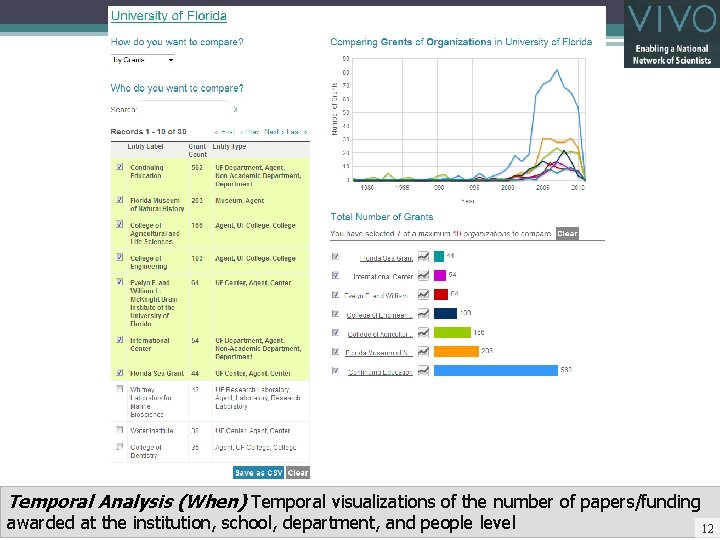Viewport: 720px width, 540px height.
Task: Open Evelyn F. and William legend label
Action: click(376, 296)
